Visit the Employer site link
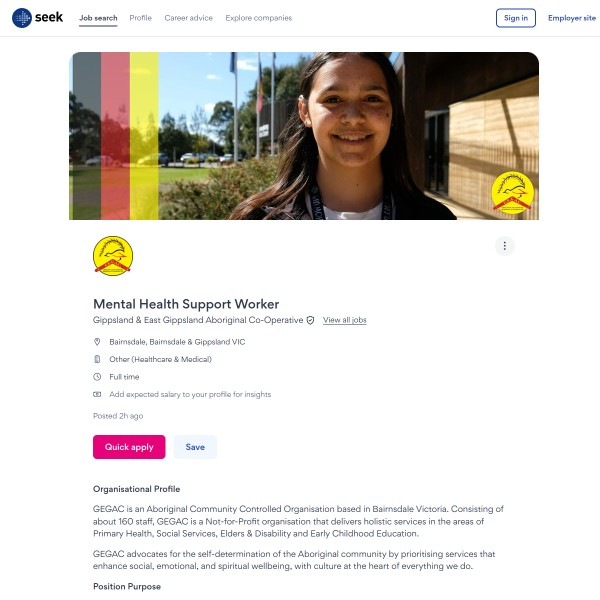The height and width of the screenshot is (600, 600). click(x=572, y=18)
